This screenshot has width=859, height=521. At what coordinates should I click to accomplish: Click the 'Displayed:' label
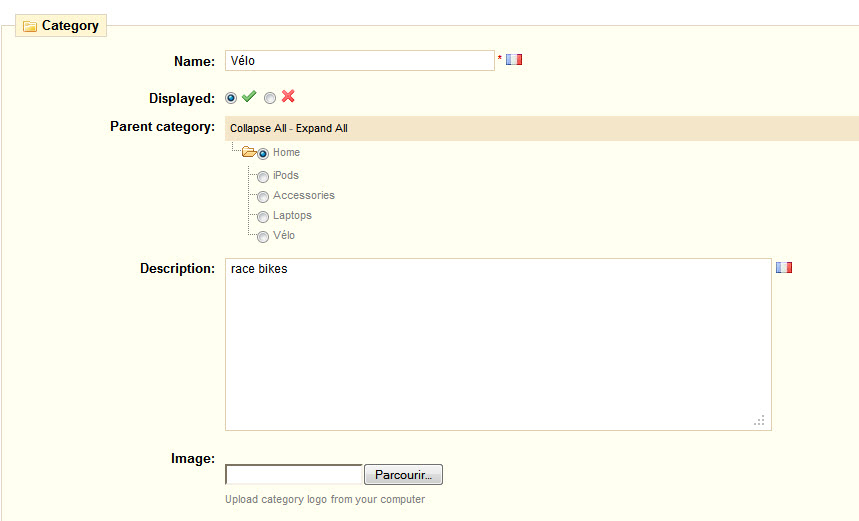pos(182,99)
